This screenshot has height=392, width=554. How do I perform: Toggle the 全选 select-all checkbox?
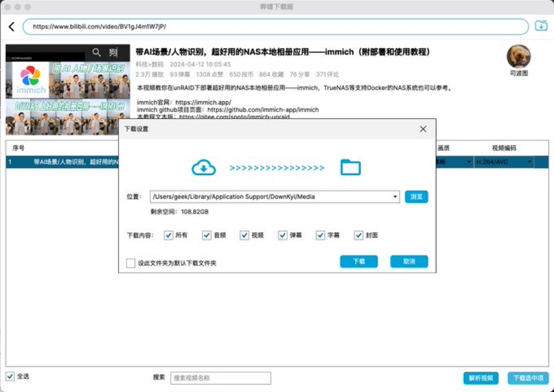click(10, 376)
